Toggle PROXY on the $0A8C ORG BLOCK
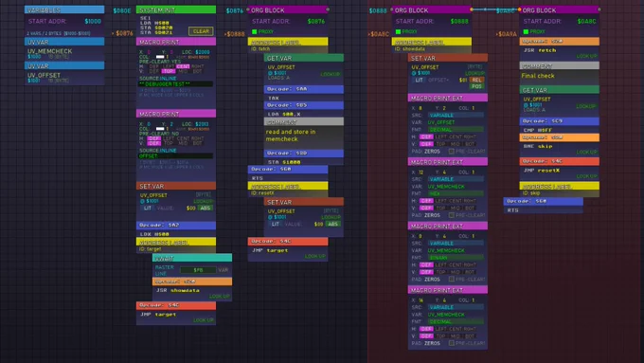 tap(526, 31)
